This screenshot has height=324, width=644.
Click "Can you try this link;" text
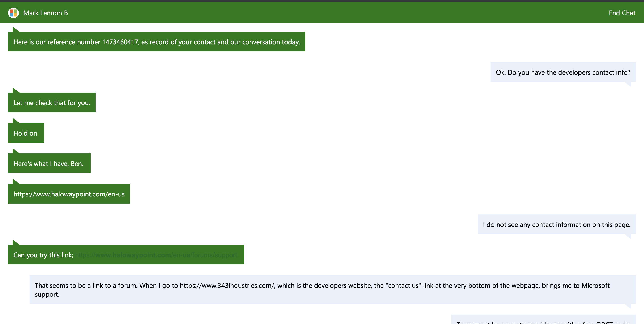pos(43,255)
